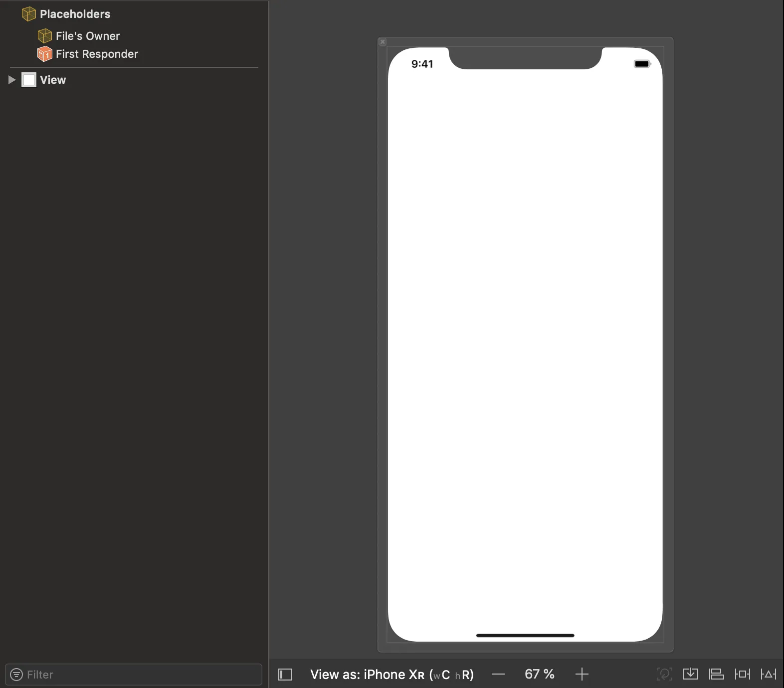Screen dimensions: 784x688
Task: Click the Placeholders cube icon
Action: (29, 14)
